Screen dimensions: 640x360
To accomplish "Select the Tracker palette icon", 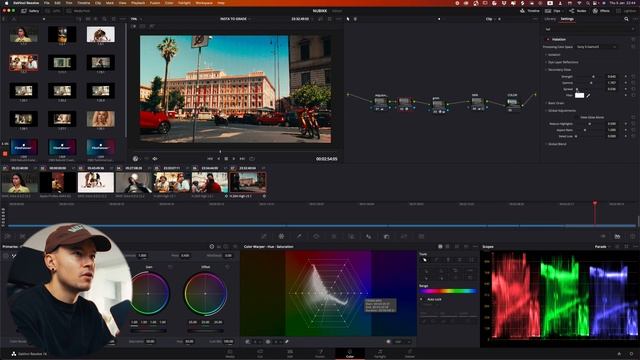I will tap(334, 236).
